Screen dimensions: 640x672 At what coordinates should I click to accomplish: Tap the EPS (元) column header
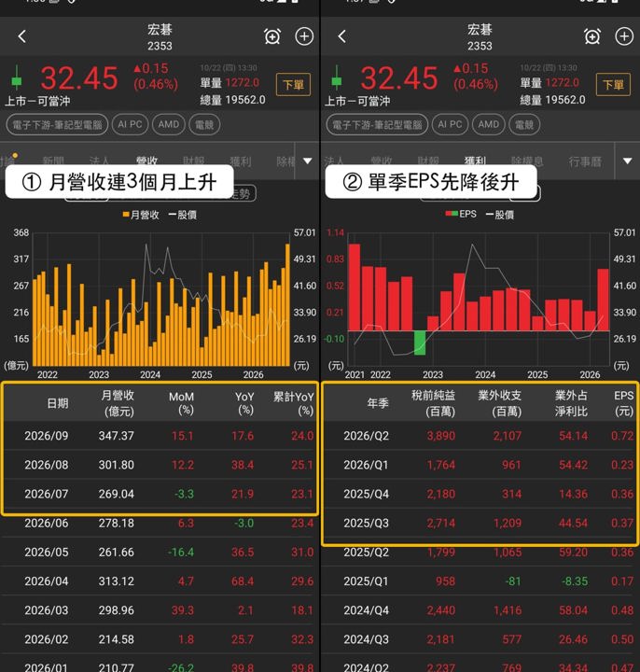pyautogui.click(x=624, y=403)
